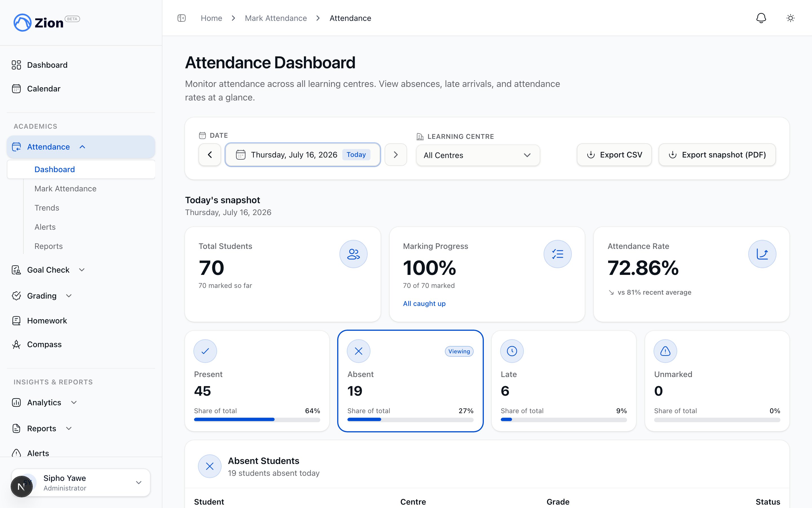The image size is (812, 508).
Task: Expand the Reports section chevron
Action: coord(69,428)
